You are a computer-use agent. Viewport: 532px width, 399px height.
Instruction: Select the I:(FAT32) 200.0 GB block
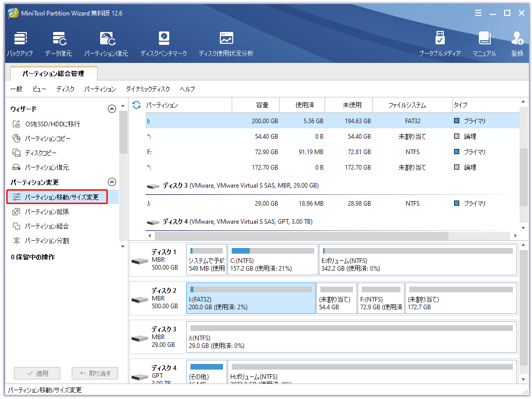click(251, 298)
